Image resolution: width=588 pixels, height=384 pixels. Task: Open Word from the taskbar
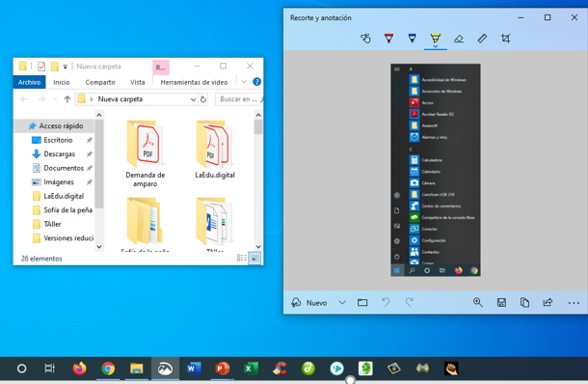(194, 369)
